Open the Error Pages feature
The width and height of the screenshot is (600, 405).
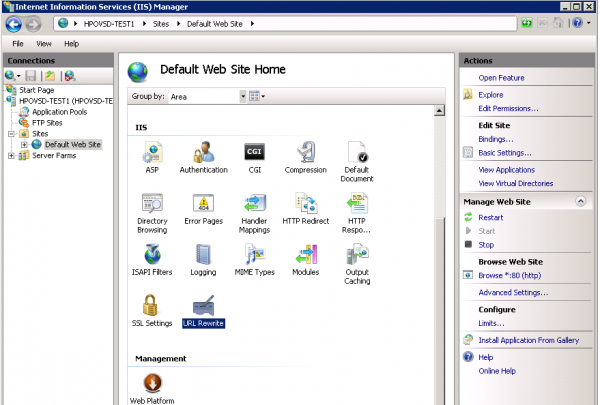(204, 209)
